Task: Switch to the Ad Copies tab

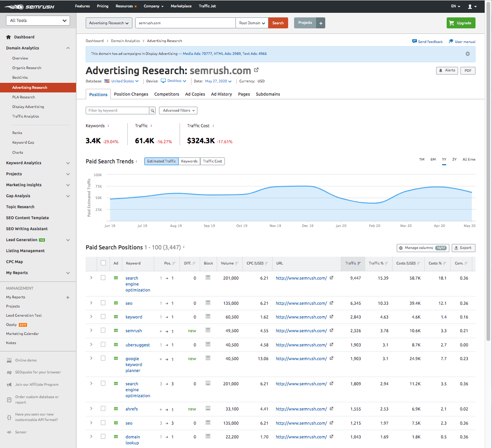Action: coord(195,94)
